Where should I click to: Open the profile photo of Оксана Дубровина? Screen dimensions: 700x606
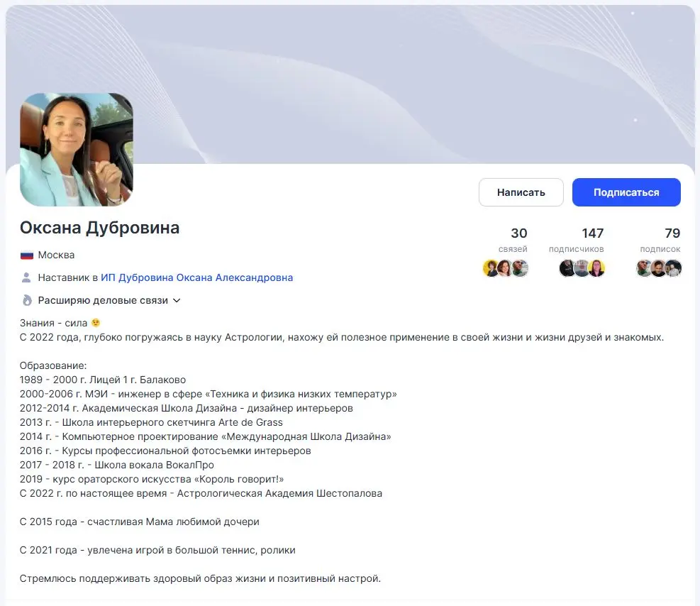tap(76, 150)
